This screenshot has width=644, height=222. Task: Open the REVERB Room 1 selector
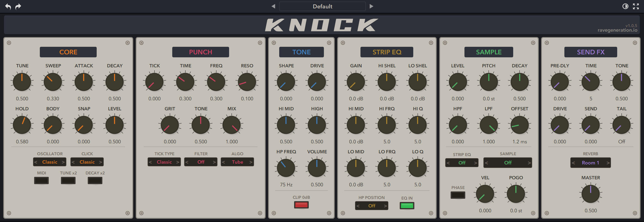click(x=590, y=163)
